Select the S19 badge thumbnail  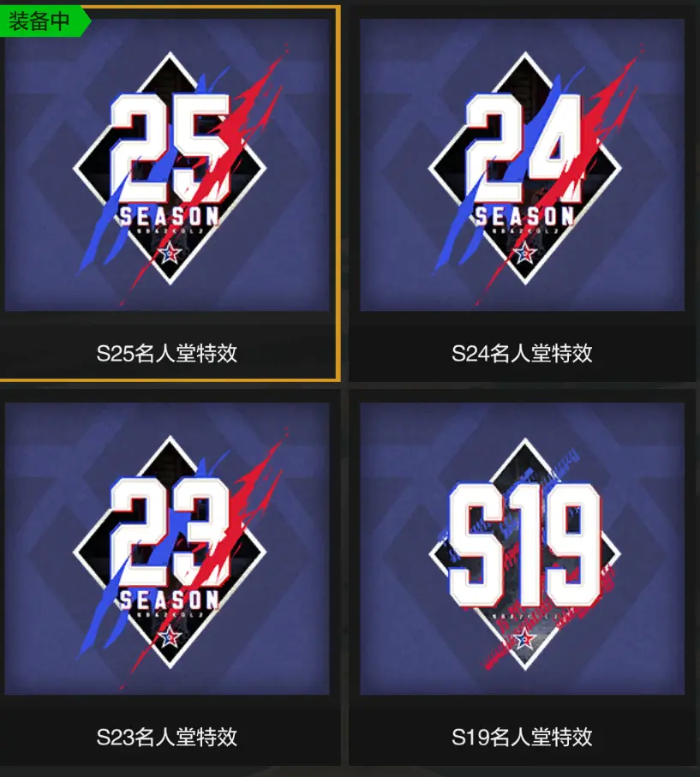click(x=522, y=548)
